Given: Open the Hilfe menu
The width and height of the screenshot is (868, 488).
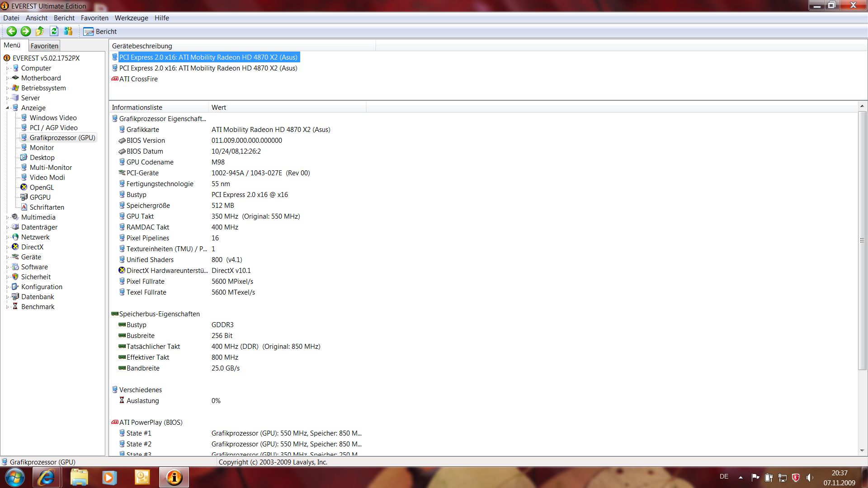Looking at the screenshot, I should tap(161, 18).
